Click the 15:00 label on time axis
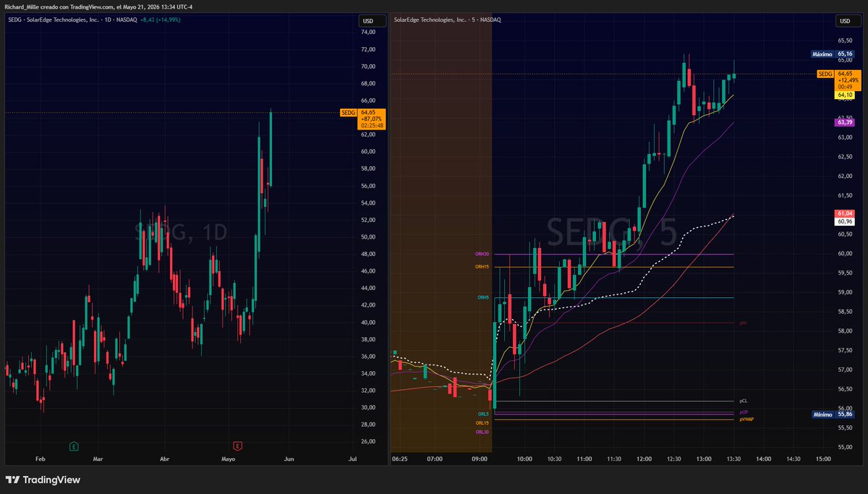The image size is (868, 494). coord(823,459)
